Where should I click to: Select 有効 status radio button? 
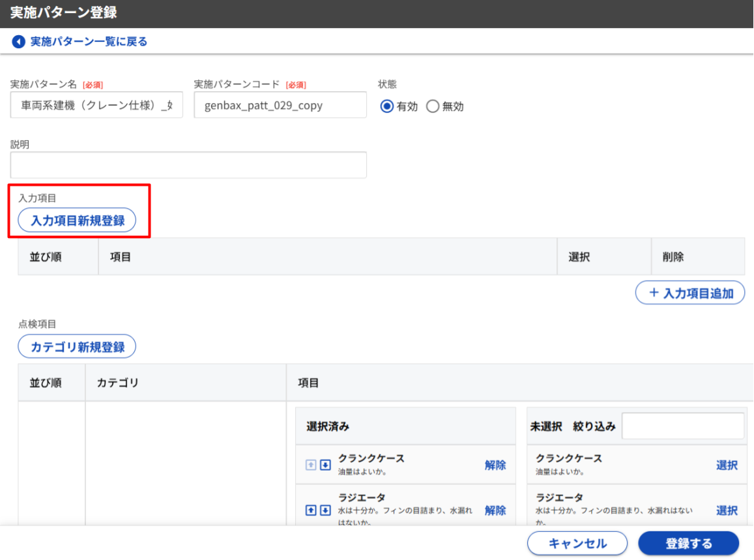(x=387, y=106)
